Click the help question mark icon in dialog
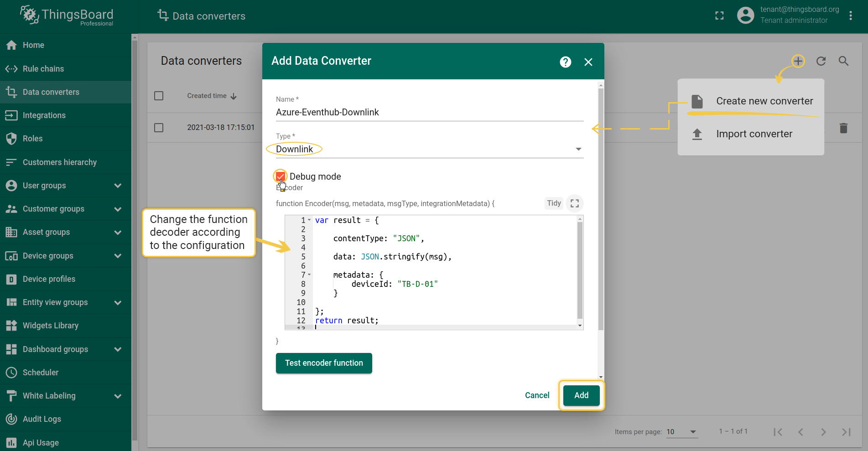Image resolution: width=868 pixels, height=451 pixels. click(x=565, y=62)
